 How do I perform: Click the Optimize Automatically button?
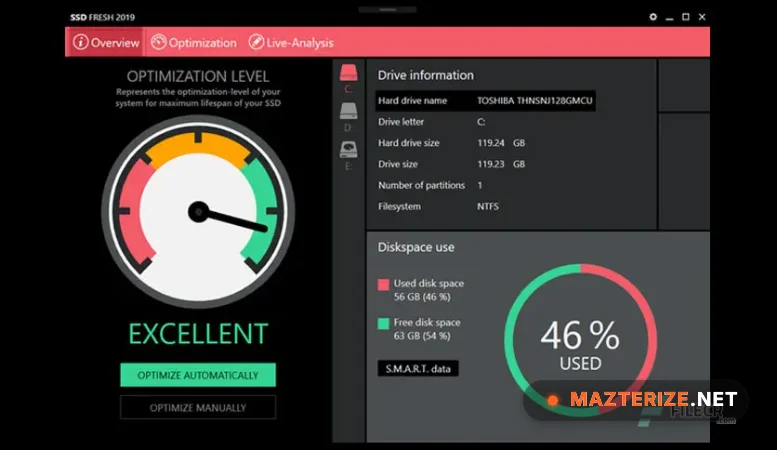click(198, 375)
